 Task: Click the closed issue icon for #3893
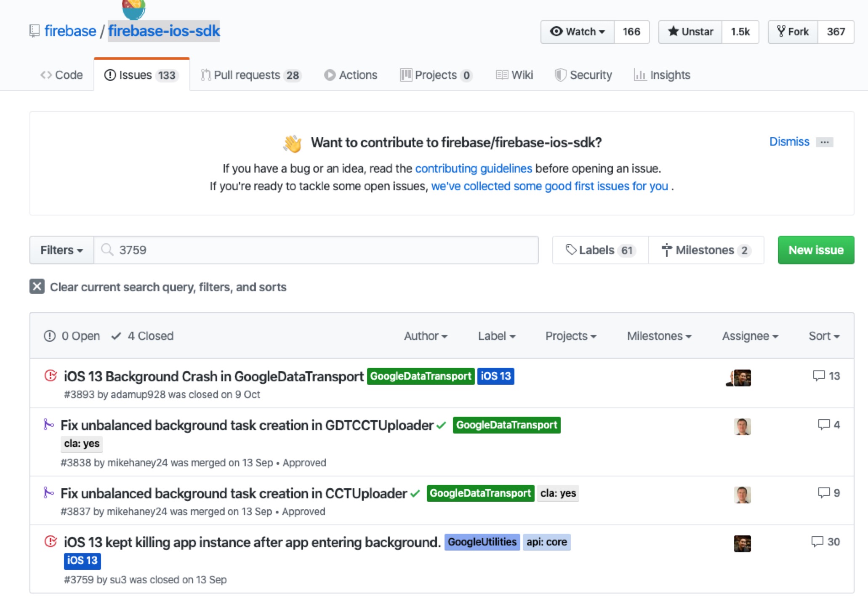(51, 375)
